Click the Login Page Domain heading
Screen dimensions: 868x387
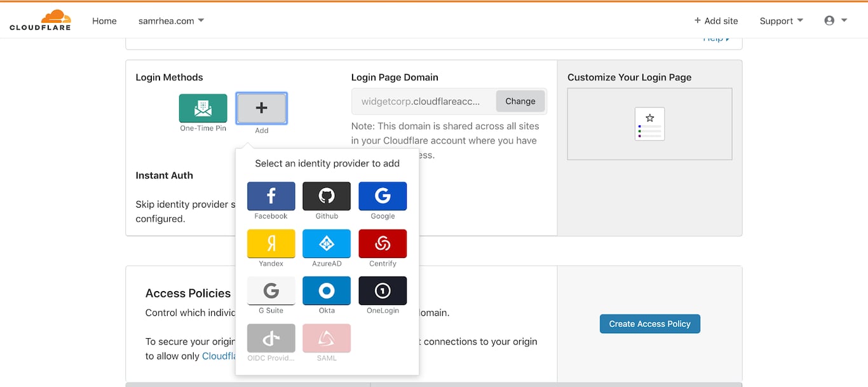click(395, 78)
